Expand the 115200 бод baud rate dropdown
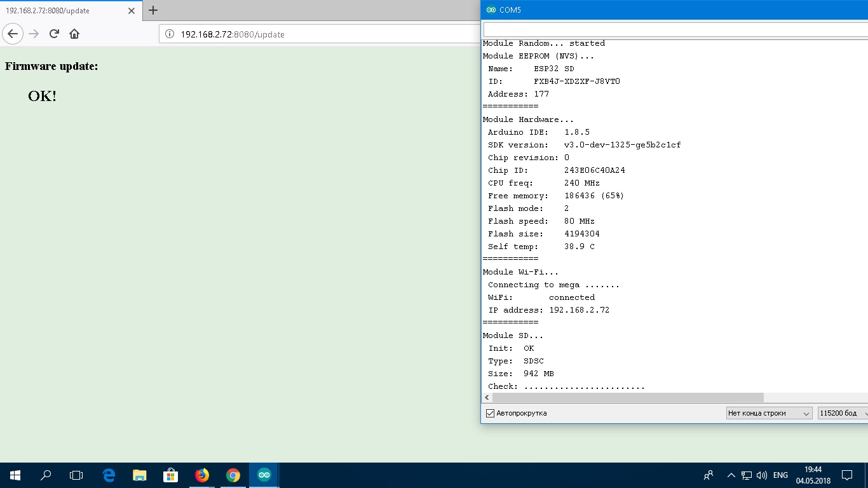 842,413
